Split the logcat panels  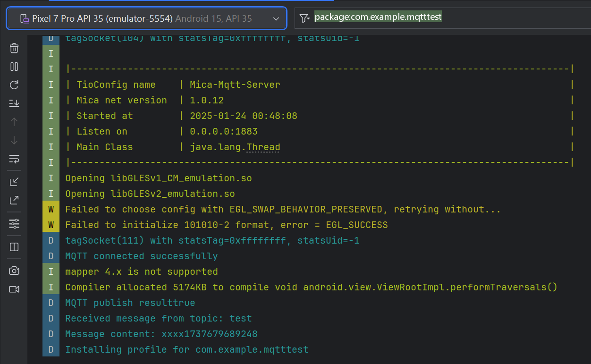point(14,247)
